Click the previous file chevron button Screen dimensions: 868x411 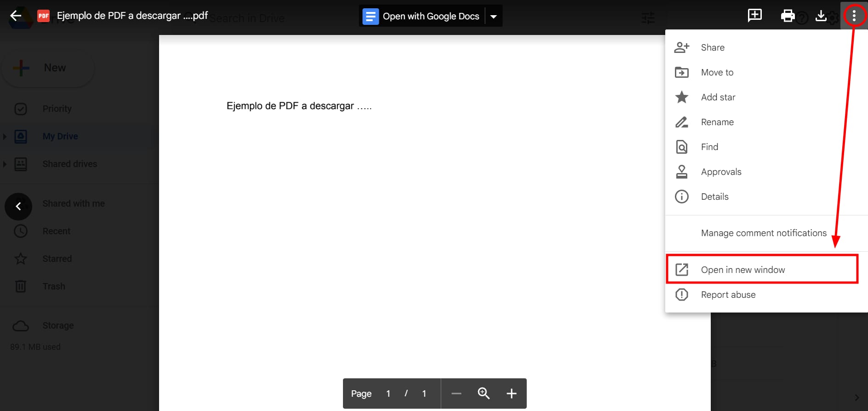tap(18, 206)
